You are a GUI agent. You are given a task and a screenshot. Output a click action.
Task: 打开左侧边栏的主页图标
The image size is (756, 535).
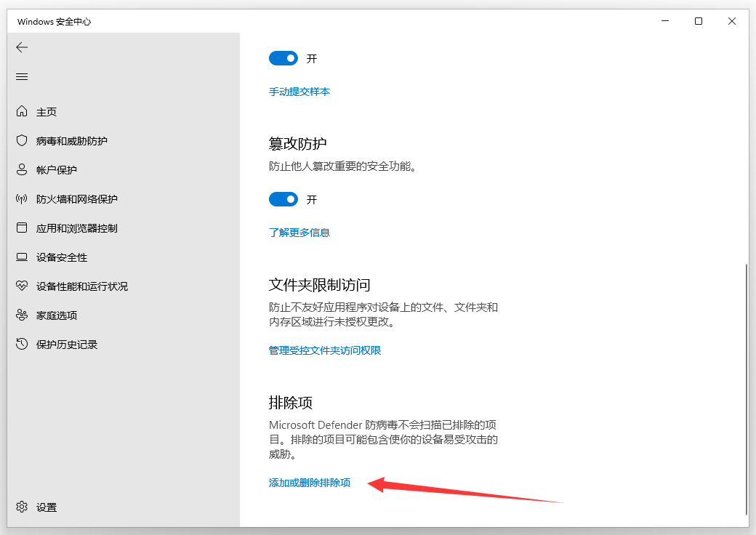pyautogui.click(x=22, y=111)
